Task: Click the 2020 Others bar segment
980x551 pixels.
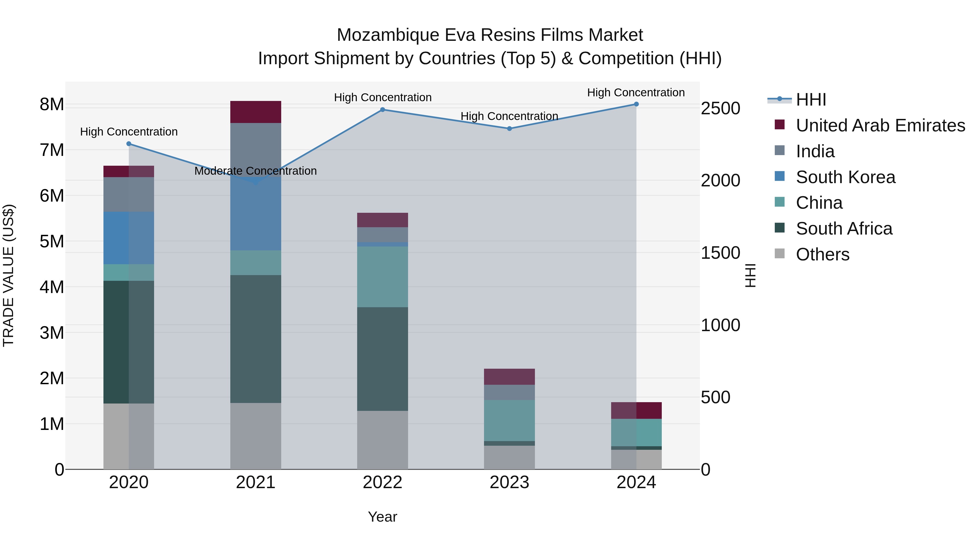Action: point(128,436)
